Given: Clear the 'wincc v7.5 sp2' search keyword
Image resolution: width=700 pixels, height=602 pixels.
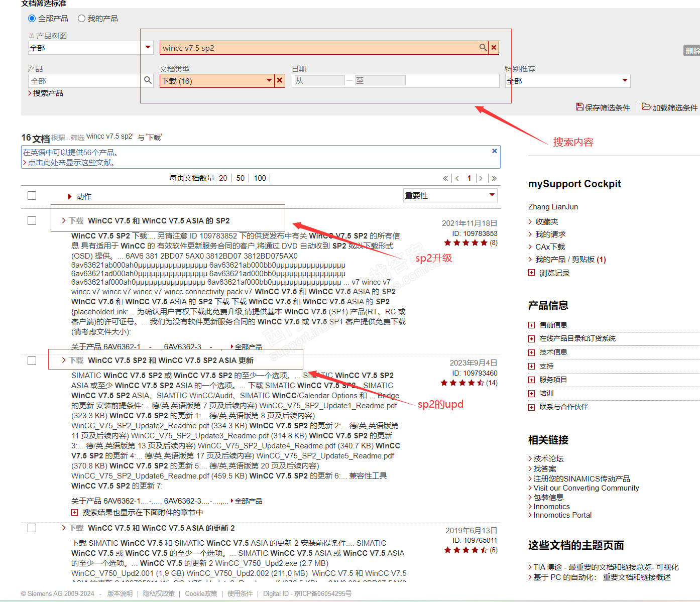Looking at the screenshot, I should coord(494,48).
